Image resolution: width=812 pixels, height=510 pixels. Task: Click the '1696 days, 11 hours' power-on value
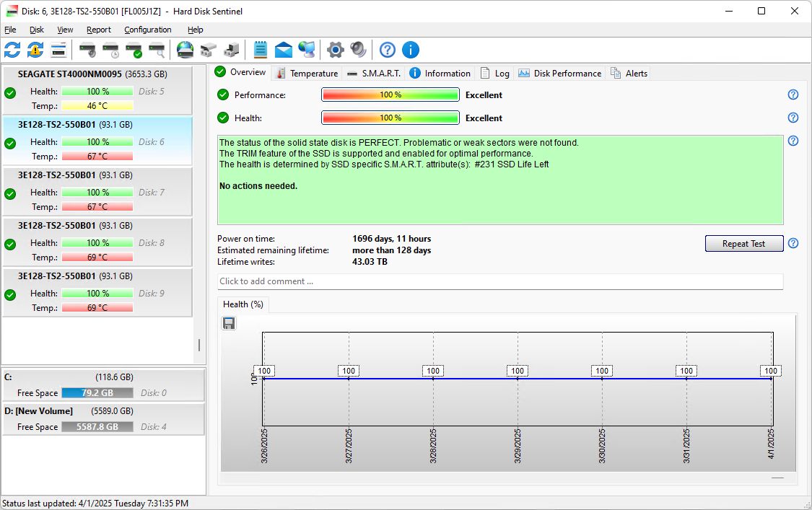[391, 239]
